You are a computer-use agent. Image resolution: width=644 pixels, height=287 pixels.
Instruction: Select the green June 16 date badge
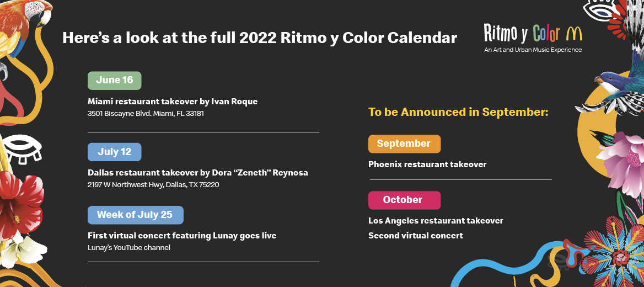[115, 81]
